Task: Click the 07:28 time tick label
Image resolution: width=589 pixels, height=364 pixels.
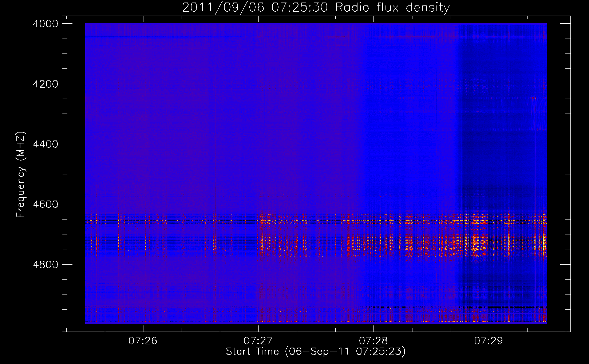Action: 373,341
